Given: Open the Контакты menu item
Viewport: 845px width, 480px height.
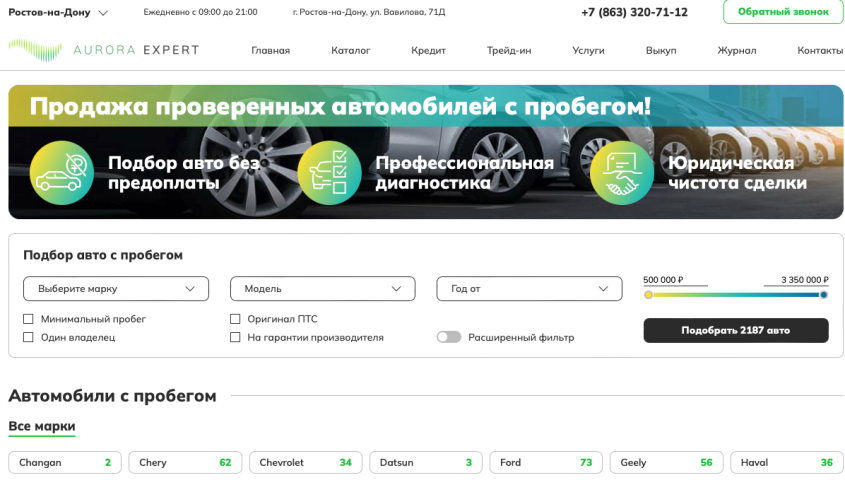Looking at the screenshot, I should coord(820,51).
